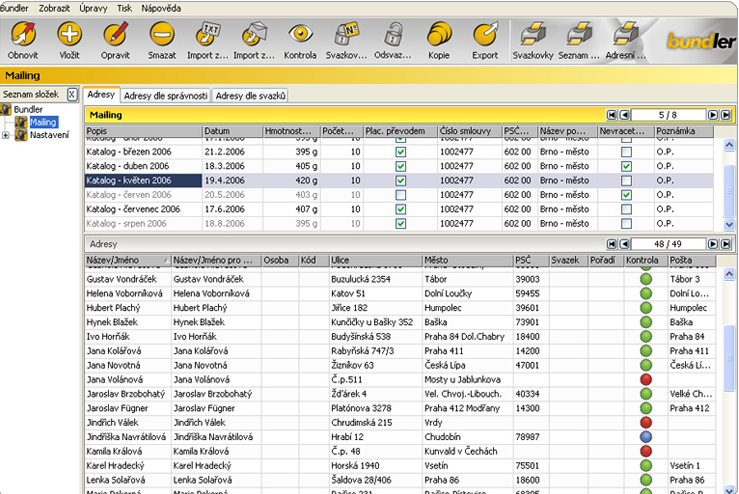Click the Pošta column header

click(x=692, y=260)
